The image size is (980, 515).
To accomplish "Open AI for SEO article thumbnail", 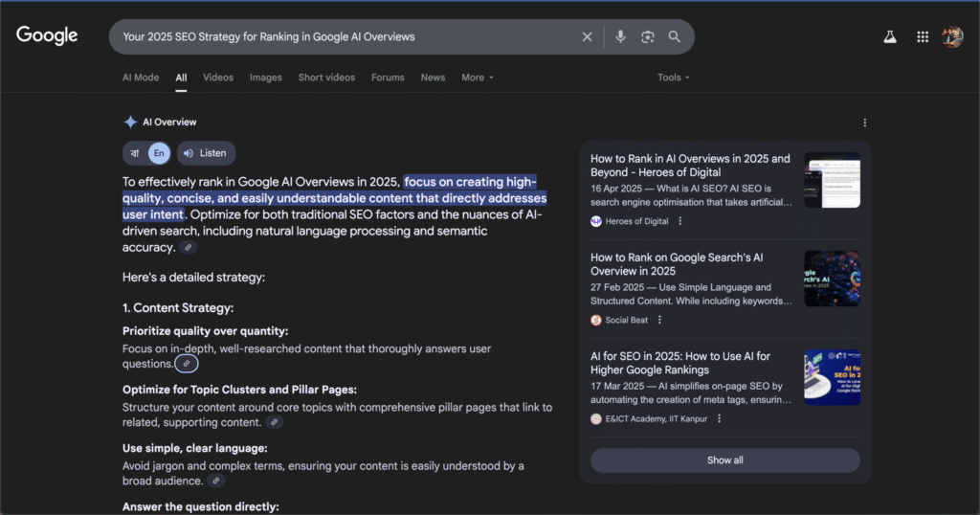I will click(x=832, y=377).
